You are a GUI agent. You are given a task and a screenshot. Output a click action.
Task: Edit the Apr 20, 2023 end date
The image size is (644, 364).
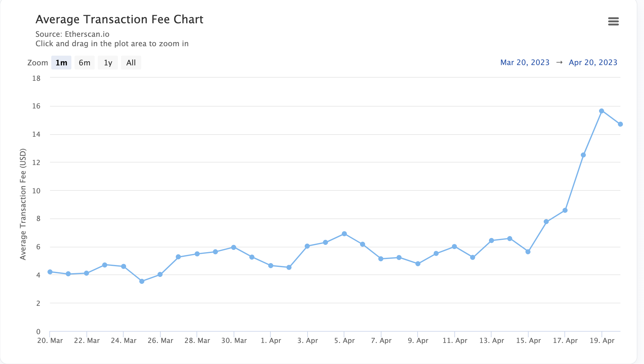(593, 62)
